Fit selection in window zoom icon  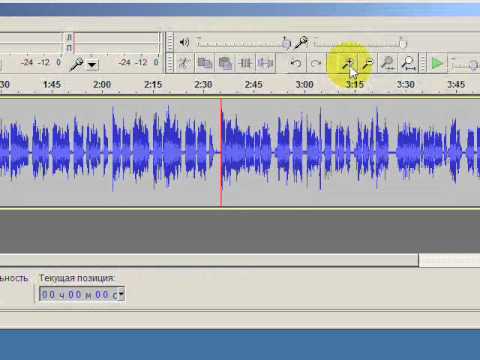(388, 63)
